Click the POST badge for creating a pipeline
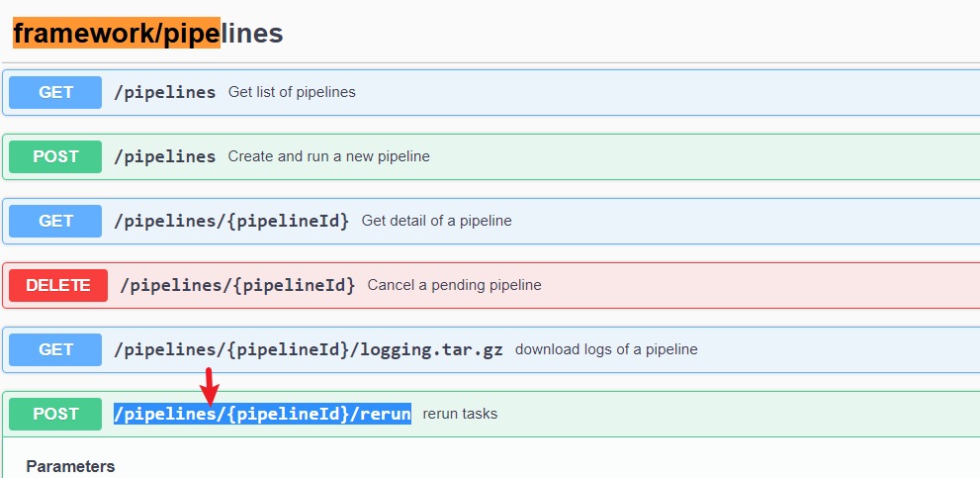980x478 pixels. pyautogui.click(x=55, y=156)
